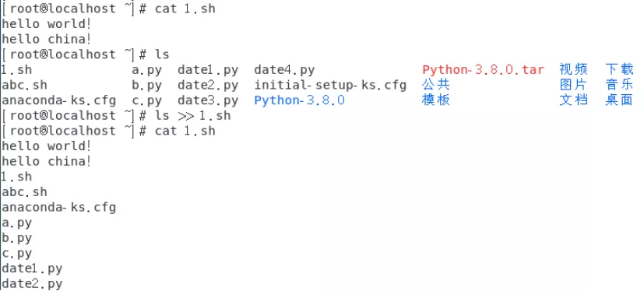Click the 音乐 folder name
The height and width of the screenshot is (291, 644).
point(619,85)
